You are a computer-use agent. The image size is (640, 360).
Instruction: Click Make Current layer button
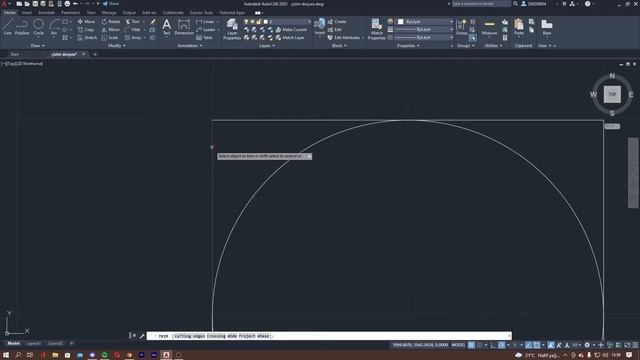[291, 29]
